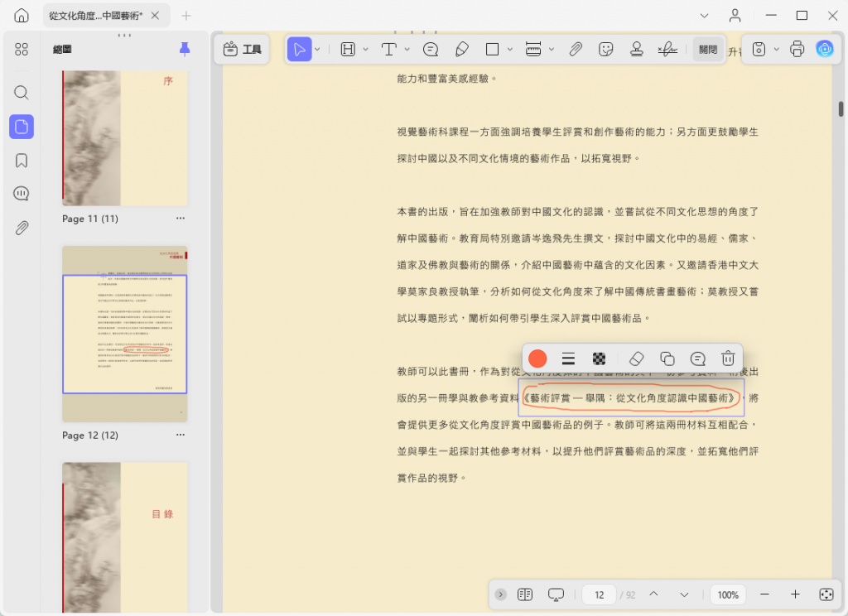Toggle the thumbnail panel pin
The image size is (848, 616).
[x=185, y=49]
